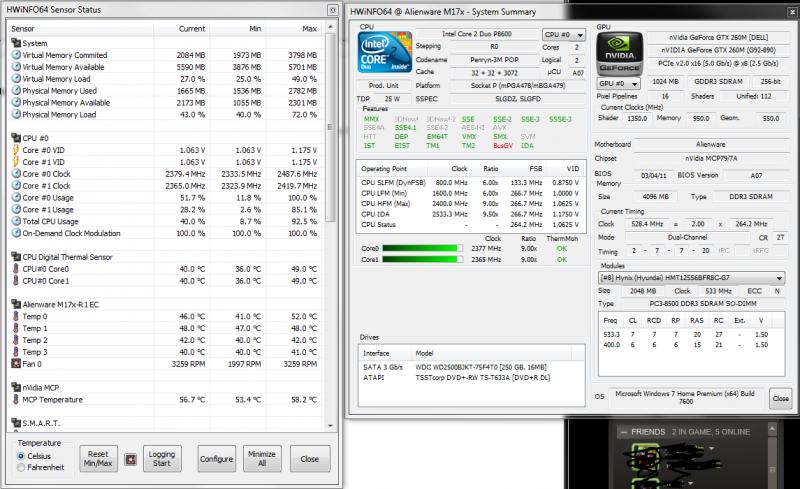The height and width of the screenshot is (489, 800).
Task: Click the small icon button beside Reset Min/Max
Action: tap(131, 459)
